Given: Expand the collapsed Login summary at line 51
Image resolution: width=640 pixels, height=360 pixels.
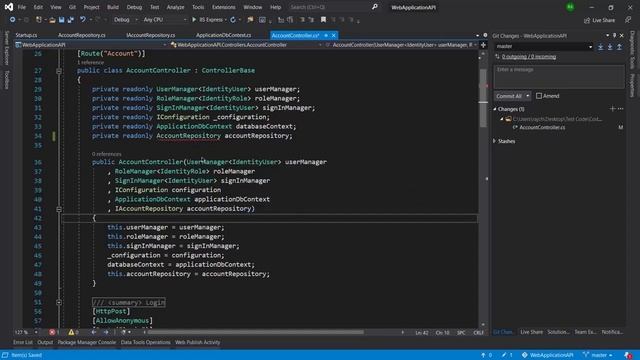Looking at the screenshot, I should (x=59, y=302).
